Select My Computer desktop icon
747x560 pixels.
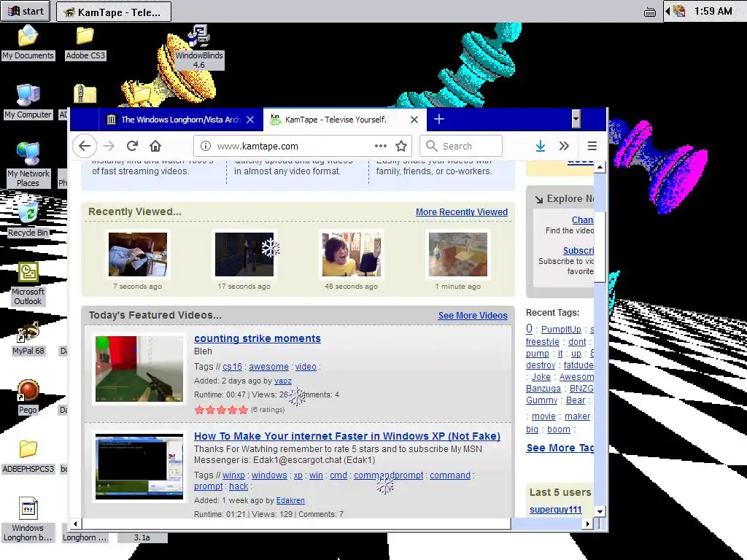pos(28,101)
